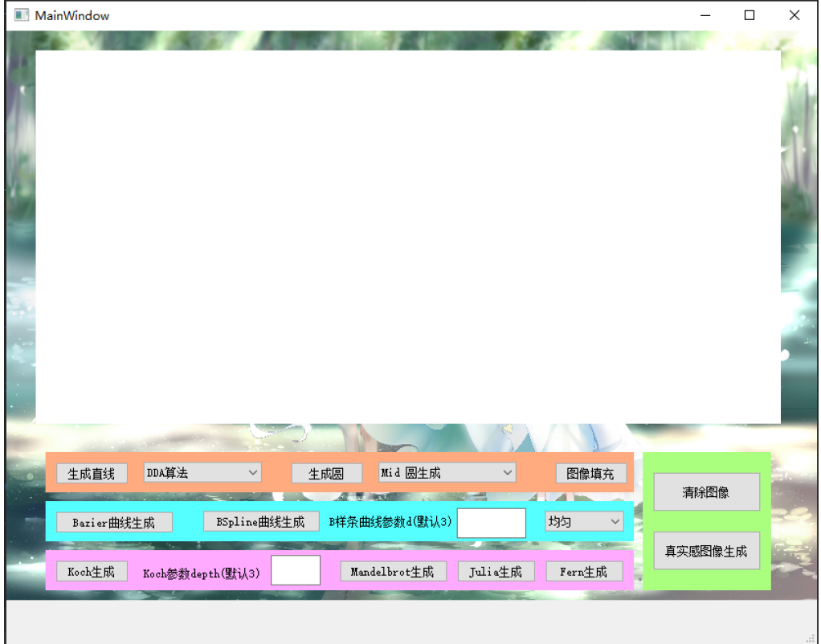Click the 真实感图像生成 button
Viewport: 821px width, 644px height.
click(x=706, y=551)
